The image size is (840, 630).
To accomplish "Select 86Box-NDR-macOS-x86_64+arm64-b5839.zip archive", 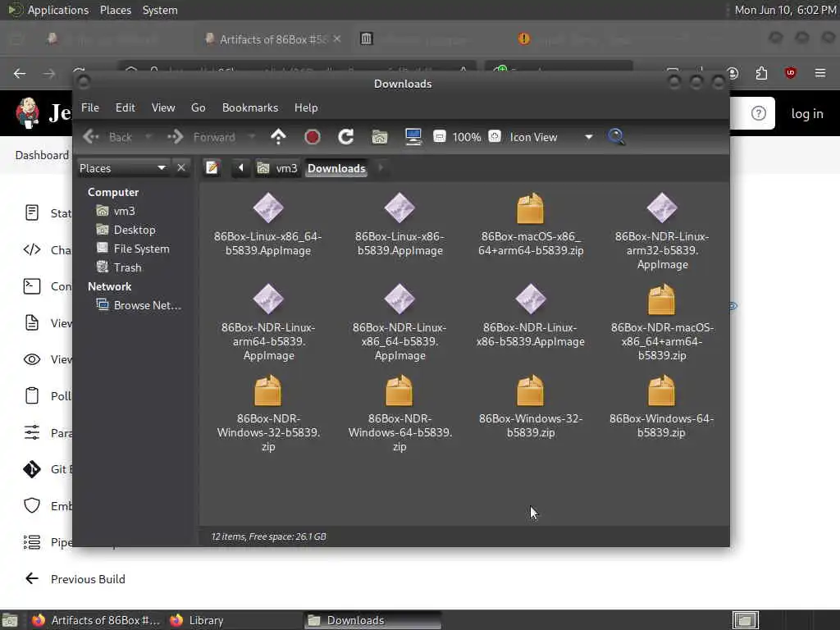I will [x=662, y=322].
